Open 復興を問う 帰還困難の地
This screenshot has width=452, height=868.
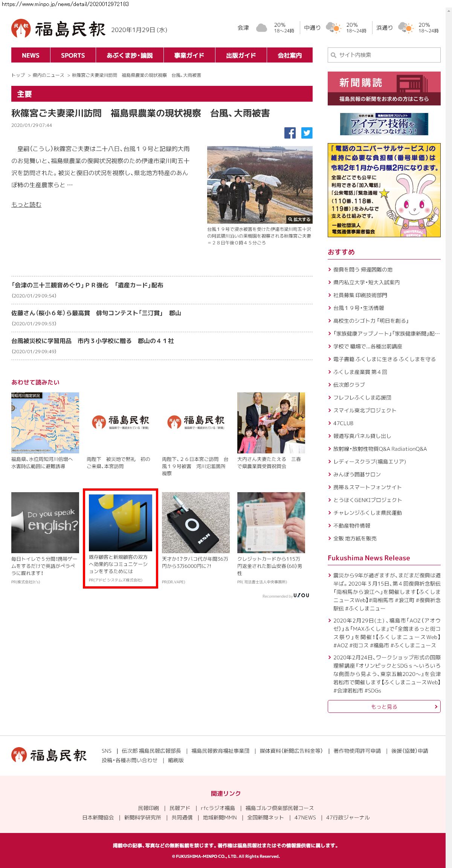pos(363,270)
